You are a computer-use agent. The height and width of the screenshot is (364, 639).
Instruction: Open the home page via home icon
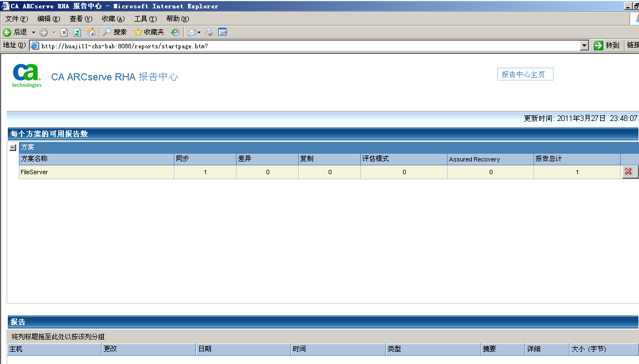click(x=92, y=32)
